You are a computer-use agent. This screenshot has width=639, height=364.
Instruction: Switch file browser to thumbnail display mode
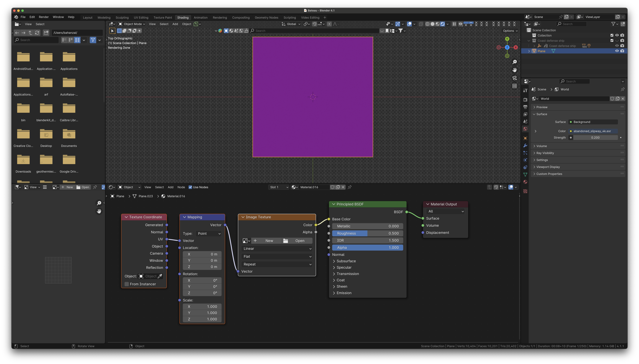(77, 40)
